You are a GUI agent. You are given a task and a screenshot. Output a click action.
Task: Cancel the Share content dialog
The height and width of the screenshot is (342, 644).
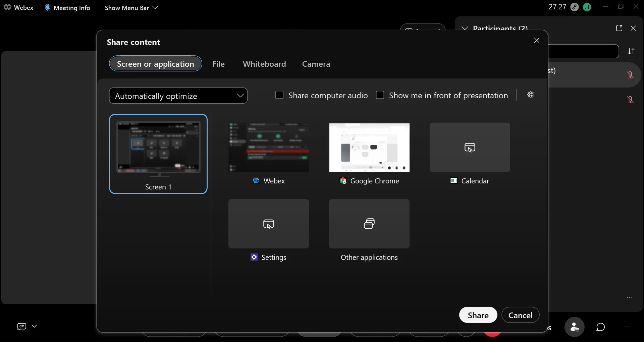520,315
